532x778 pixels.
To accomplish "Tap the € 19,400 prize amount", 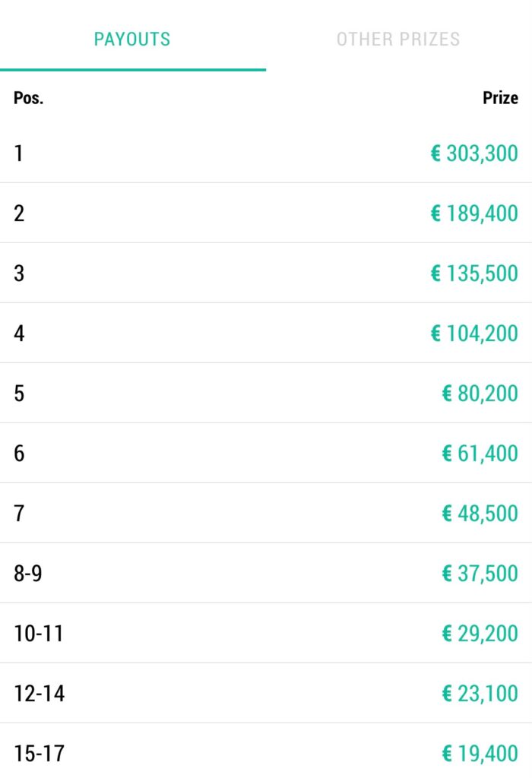I will click(480, 753).
